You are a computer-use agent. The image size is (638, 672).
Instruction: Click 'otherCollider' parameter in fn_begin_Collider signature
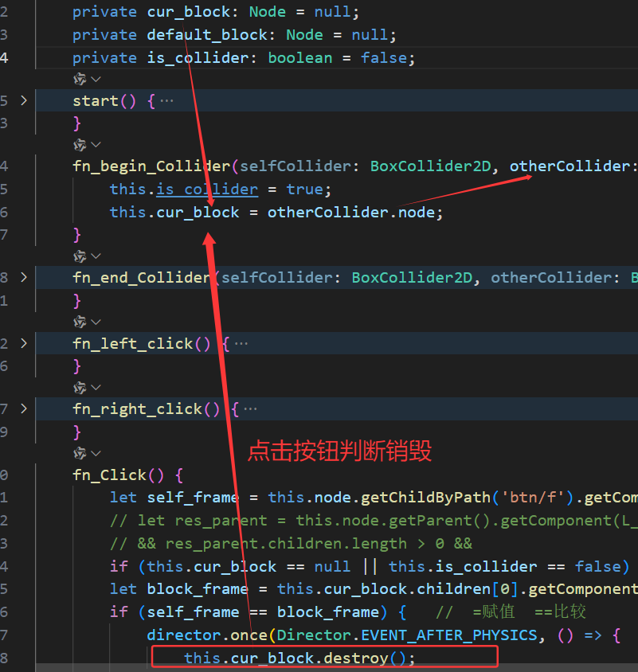[x=570, y=166]
